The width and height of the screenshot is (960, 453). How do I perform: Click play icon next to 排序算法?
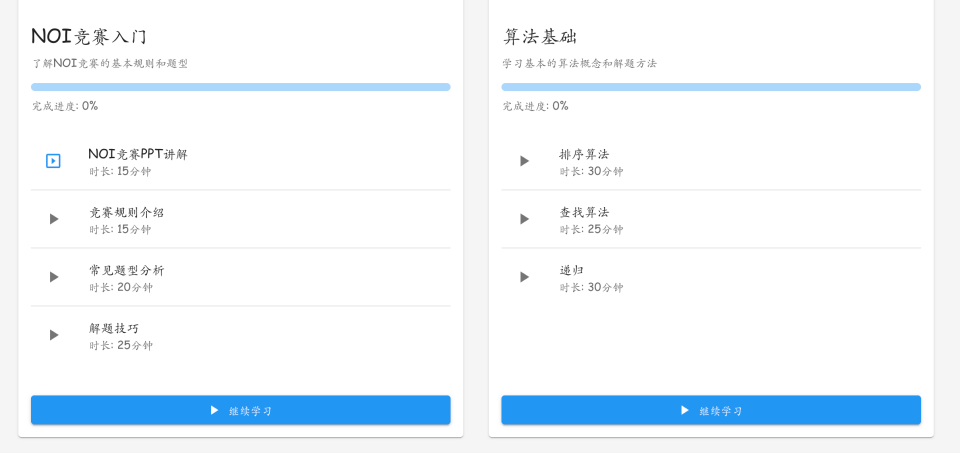(524, 161)
